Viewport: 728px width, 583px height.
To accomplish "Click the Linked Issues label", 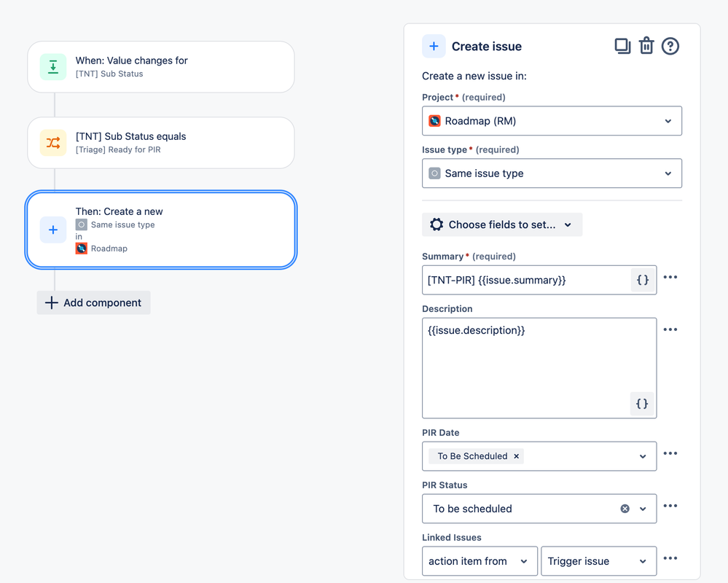I will point(451,538).
